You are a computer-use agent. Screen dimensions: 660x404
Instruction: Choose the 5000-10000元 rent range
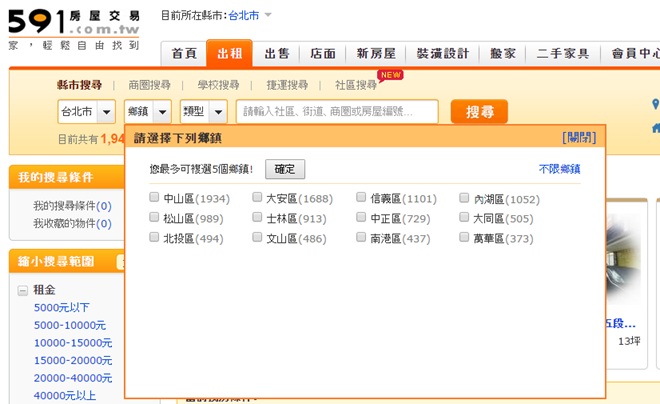point(70,325)
